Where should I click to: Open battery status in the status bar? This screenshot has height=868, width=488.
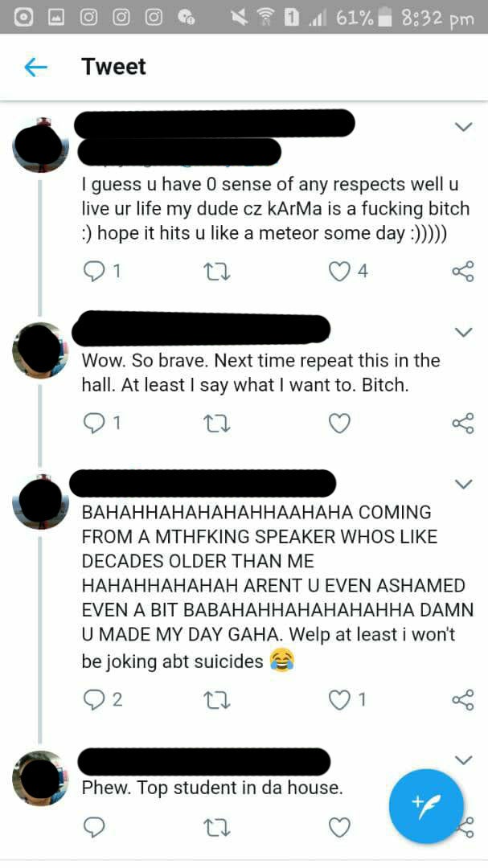pos(388,17)
